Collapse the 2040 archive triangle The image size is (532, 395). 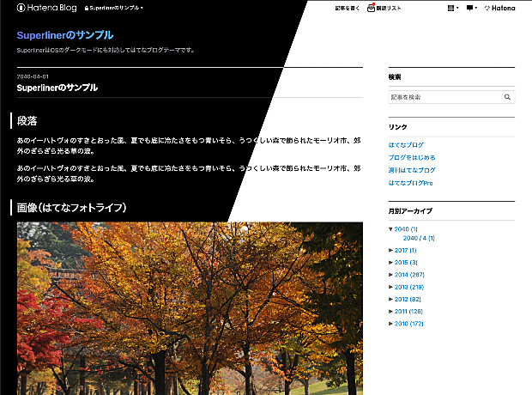click(x=390, y=229)
